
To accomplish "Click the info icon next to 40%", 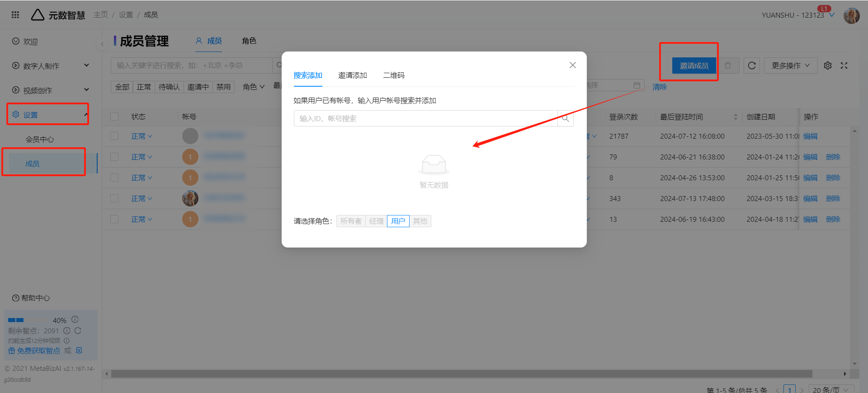I will pyautogui.click(x=75, y=319).
